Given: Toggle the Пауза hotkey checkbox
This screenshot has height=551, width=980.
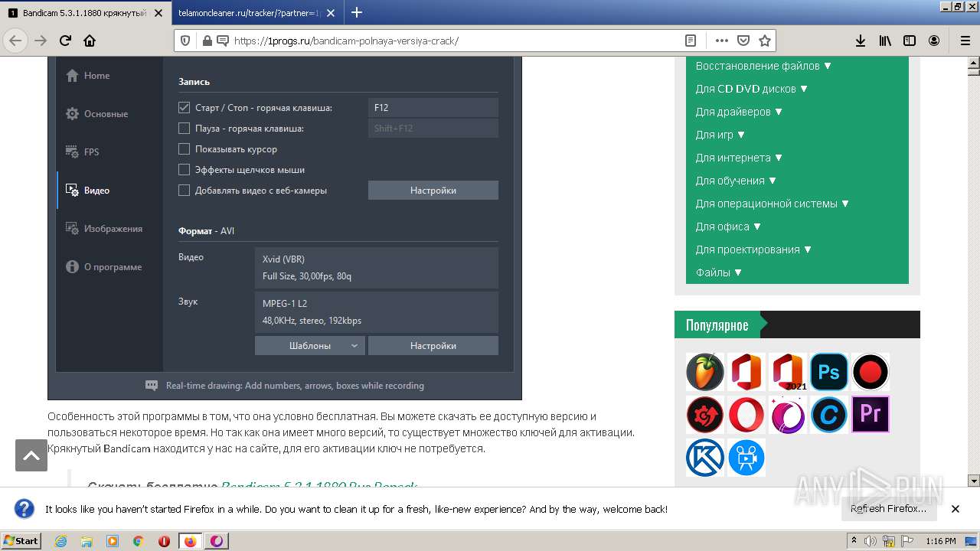Looking at the screenshot, I should (184, 129).
